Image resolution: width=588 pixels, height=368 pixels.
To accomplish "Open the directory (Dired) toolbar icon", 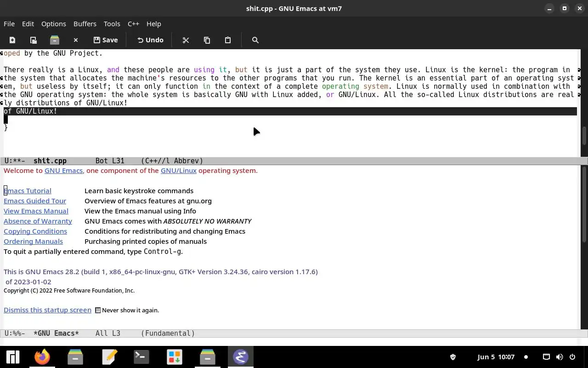I will click(55, 40).
